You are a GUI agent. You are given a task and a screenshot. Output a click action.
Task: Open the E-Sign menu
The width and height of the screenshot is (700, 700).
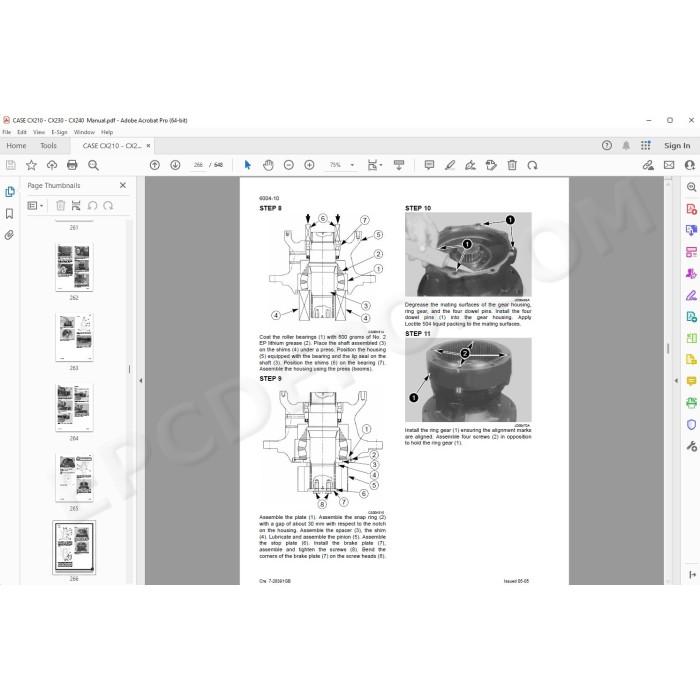[x=59, y=132]
